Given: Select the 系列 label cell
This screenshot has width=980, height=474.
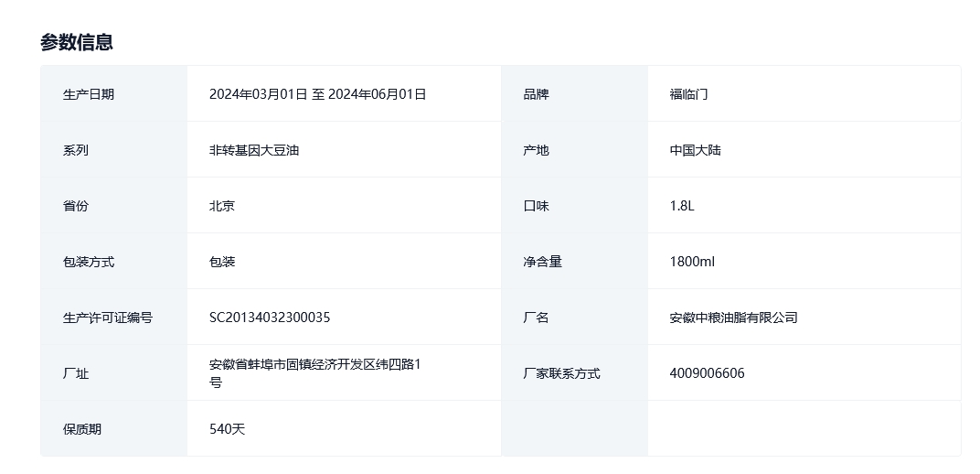Looking at the screenshot, I should tap(113, 149).
